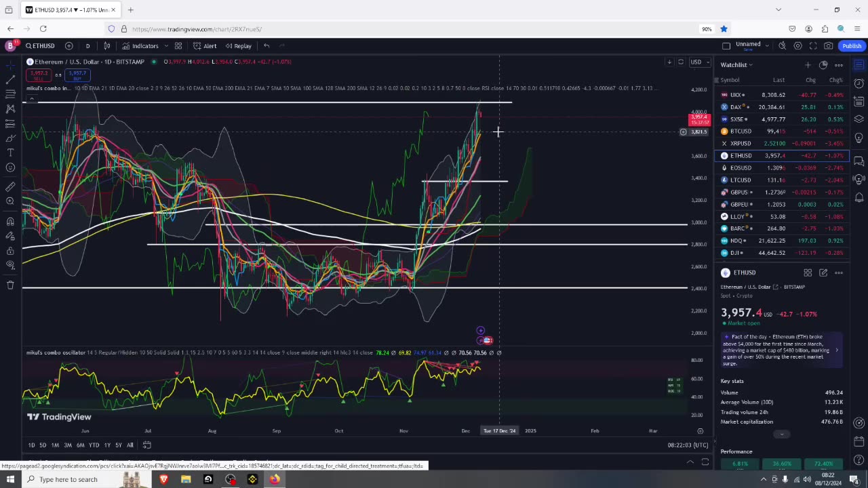The height and width of the screenshot is (488, 868).
Task: Click the red SELL price button
Action: [x=39, y=75]
